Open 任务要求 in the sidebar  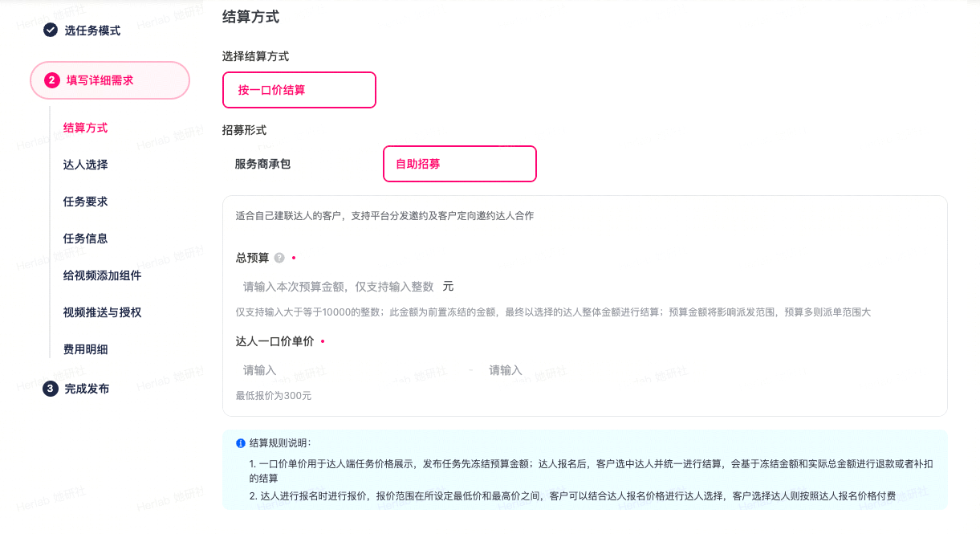[85, 202]
